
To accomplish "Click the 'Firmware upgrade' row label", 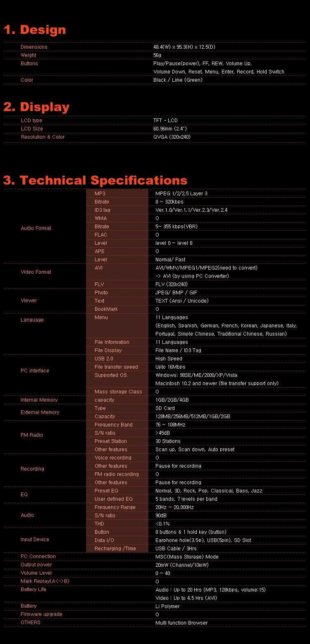I will click(41, 614).
